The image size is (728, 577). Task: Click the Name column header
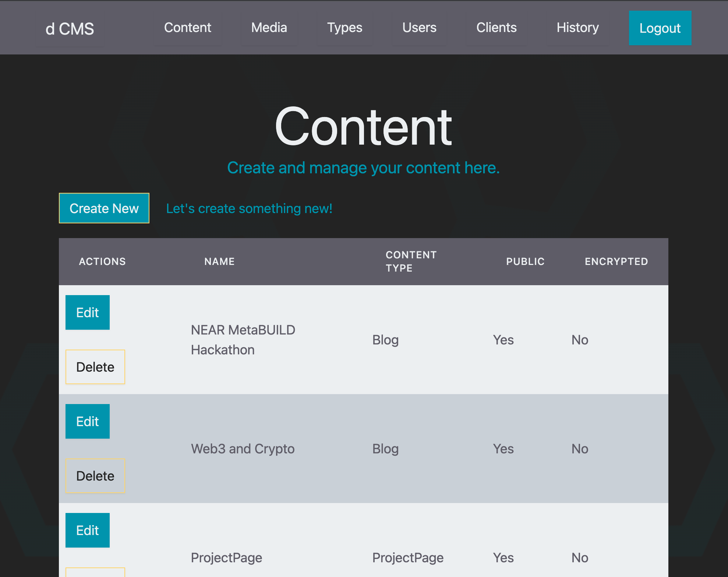pyautogui.click(x=219, y=262)
